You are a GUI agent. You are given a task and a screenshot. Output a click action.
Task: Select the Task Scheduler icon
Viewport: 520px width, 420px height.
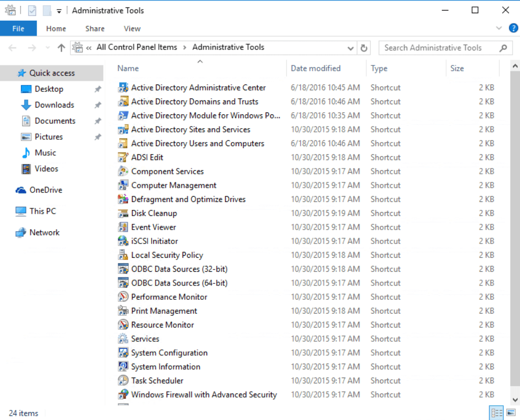coord(123,381)
